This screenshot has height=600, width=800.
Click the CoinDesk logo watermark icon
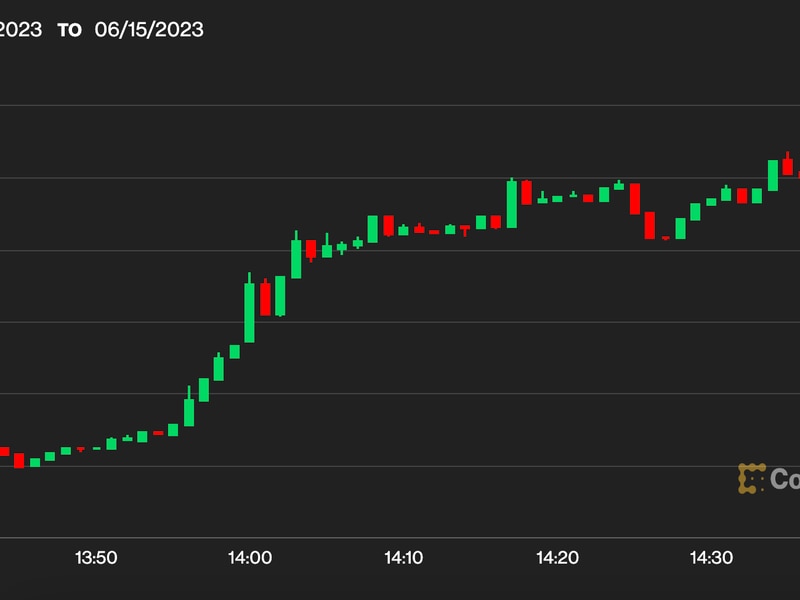click(x=751, y=479)
